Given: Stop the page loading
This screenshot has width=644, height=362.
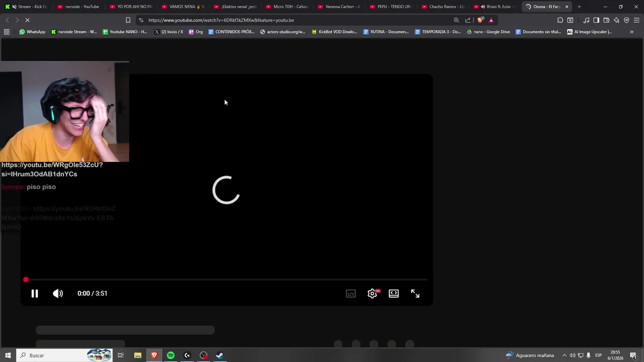Looking at the screenshot, I should coord(27,20).
